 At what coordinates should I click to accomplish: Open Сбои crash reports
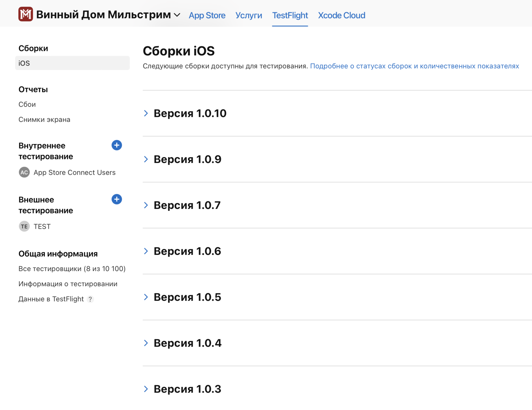(27, 104)
